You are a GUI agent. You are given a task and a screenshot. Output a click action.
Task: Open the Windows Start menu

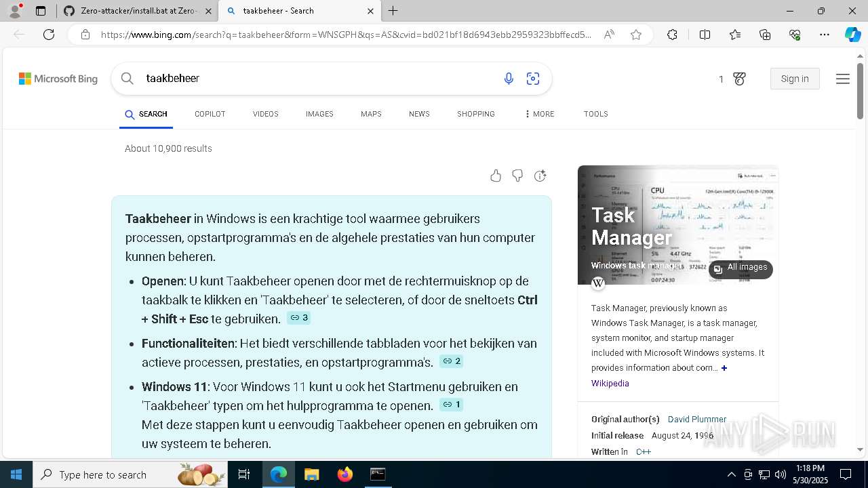pos(16,474)
